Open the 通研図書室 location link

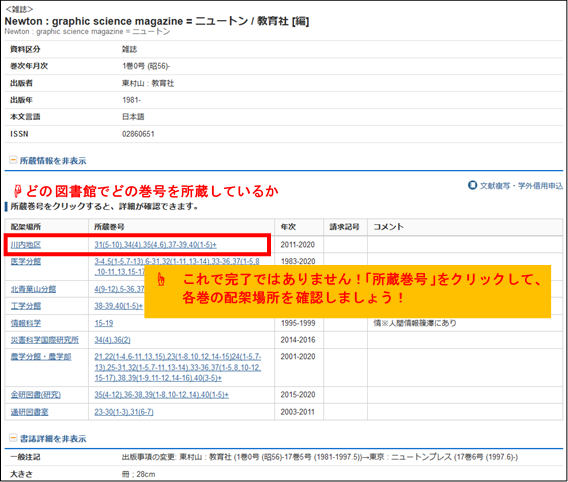click(29, 412)
